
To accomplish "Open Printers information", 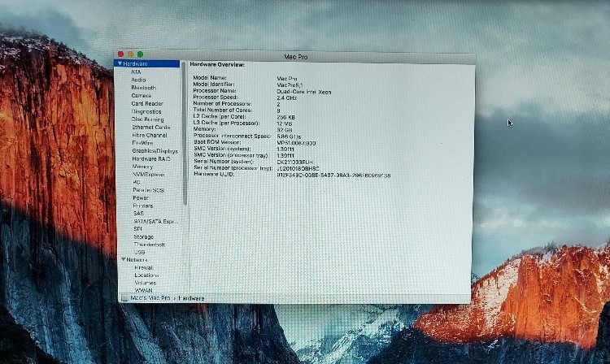I will click(143, 206).
